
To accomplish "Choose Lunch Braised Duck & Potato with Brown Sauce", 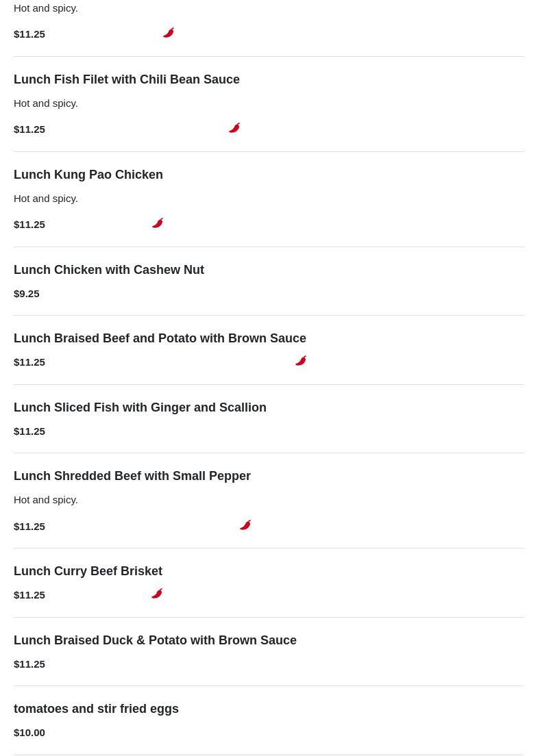I will click(x=155, y=640).
